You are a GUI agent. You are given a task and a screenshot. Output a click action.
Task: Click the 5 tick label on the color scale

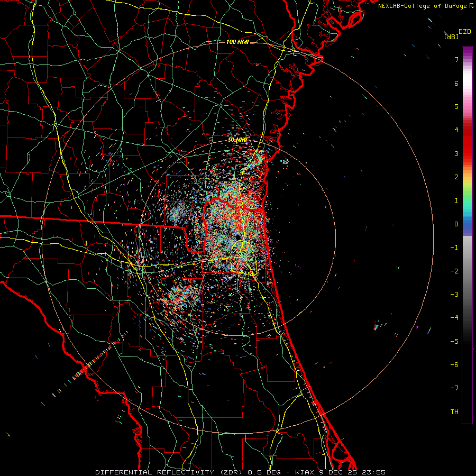coord(456,106)
